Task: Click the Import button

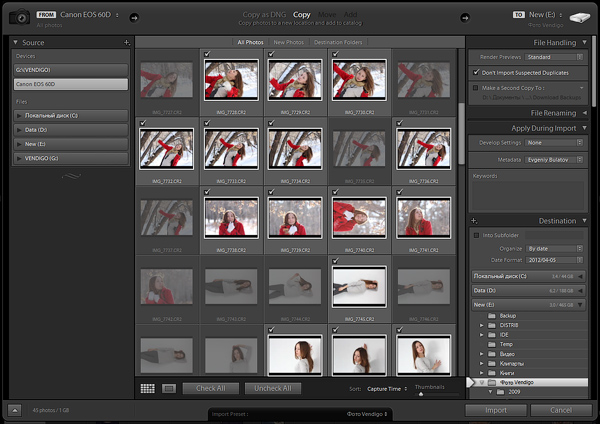Action: point(496,410)
